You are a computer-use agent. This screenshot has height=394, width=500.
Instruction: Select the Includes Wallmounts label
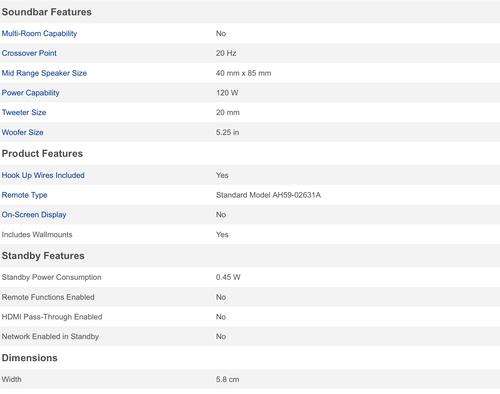37,235
